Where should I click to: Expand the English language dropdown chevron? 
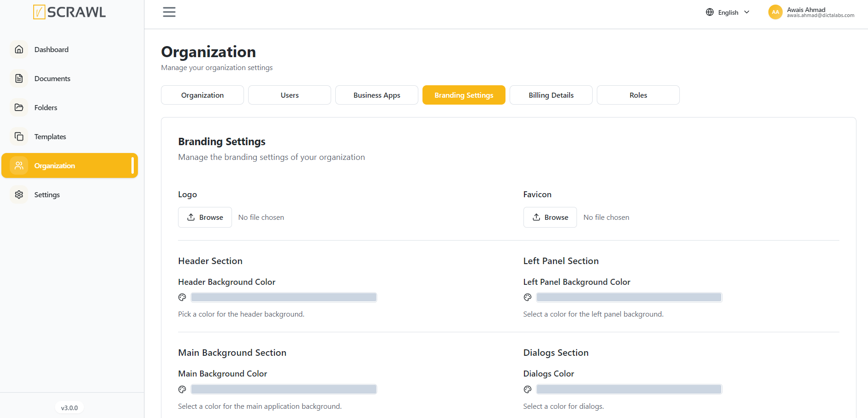pos(747,12)
